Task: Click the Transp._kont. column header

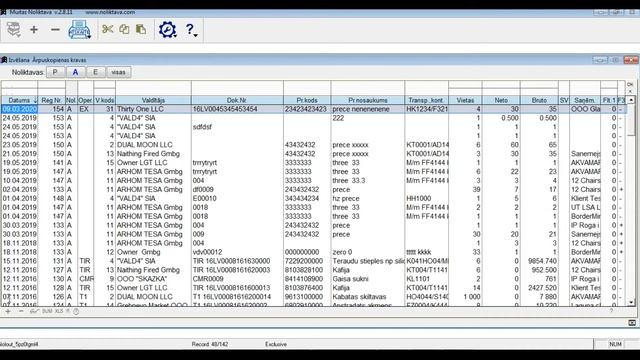Action: point(427,100)
